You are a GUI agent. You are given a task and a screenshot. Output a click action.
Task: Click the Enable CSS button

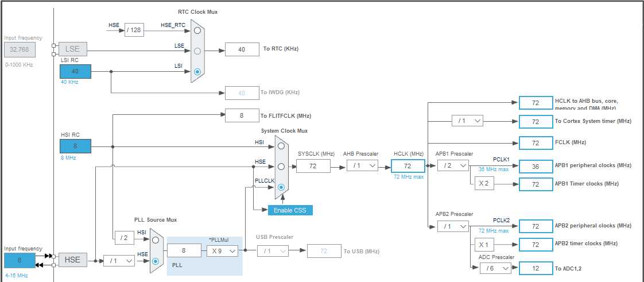click(290, 210)
